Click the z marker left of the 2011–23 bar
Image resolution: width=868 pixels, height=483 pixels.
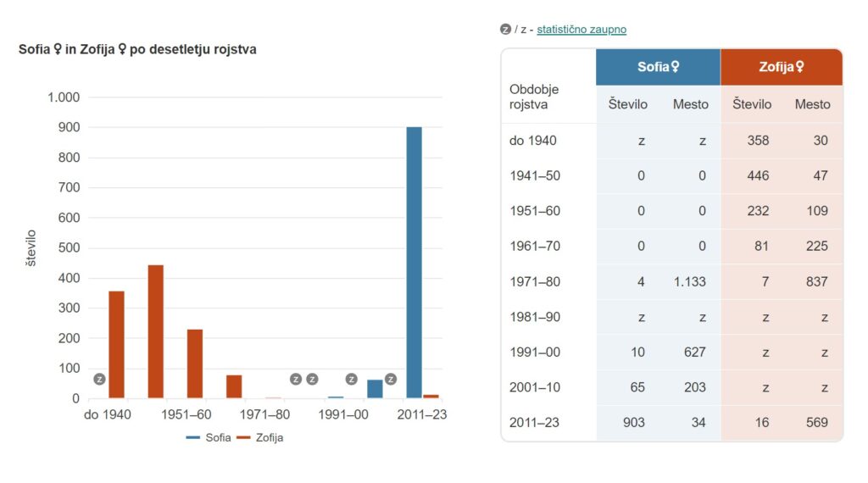[391, 379]
